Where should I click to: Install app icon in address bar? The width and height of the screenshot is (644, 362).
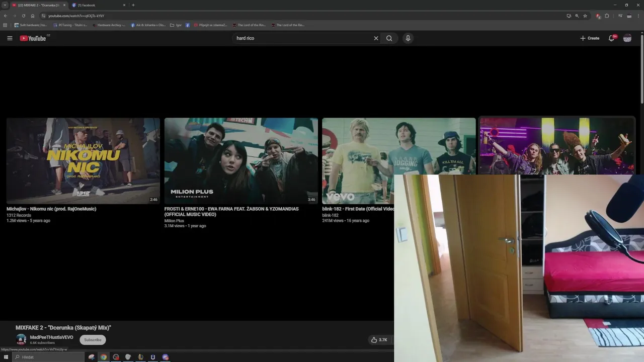pyautogui.click(x=569, y=16)
